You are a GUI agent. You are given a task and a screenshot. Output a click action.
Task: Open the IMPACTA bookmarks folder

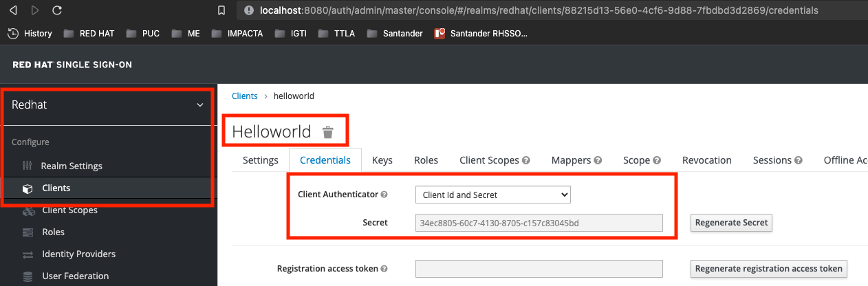pos(237,33)
